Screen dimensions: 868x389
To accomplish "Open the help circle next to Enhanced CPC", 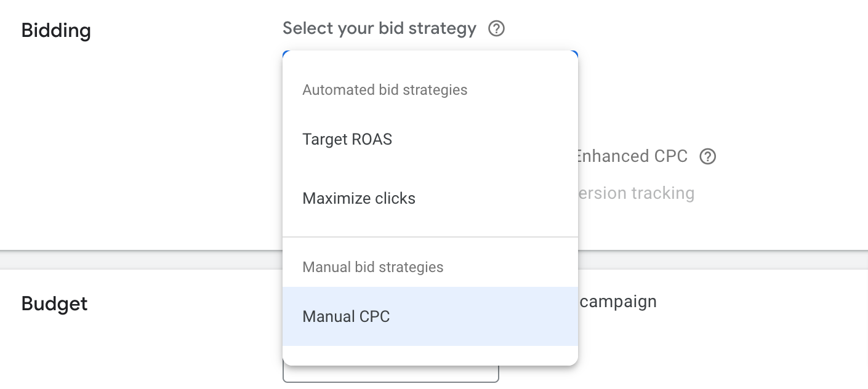I will pos(707,156).
